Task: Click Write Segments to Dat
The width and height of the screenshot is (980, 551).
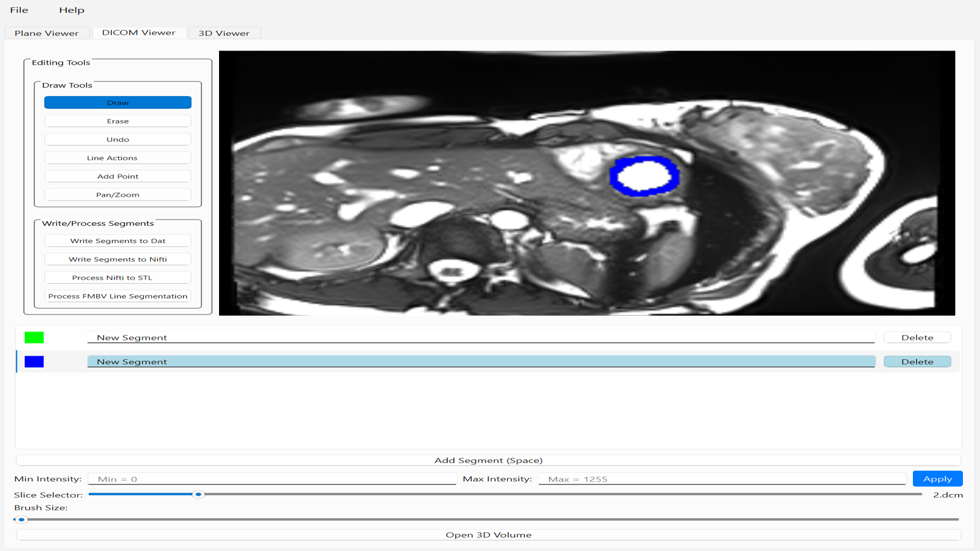Action: click(118, 241)
